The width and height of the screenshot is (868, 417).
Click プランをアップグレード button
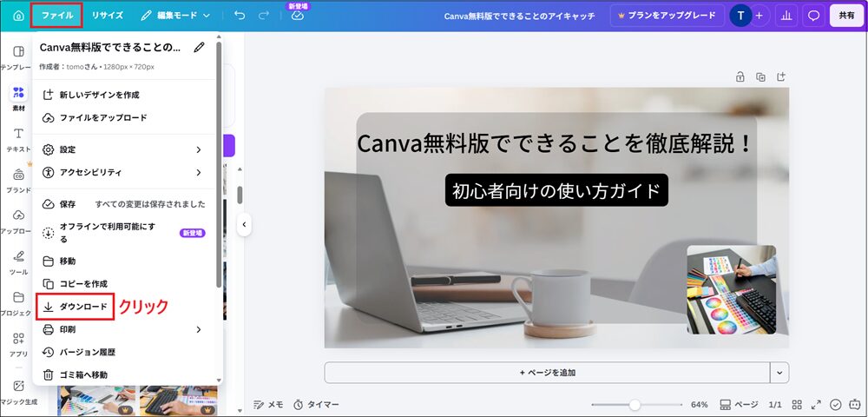coord(667,16)
